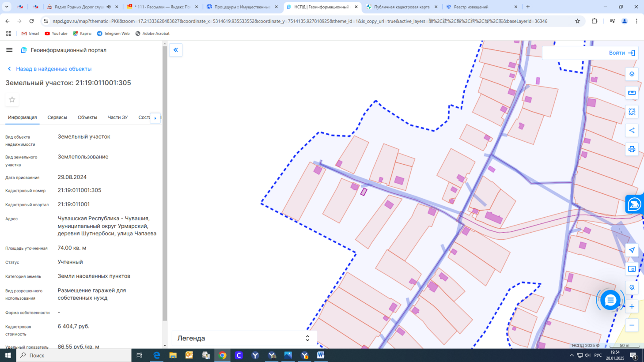Viewport: 644px width, 362px height.
Task: Switch to the Объекты tab
Action: 87,117
